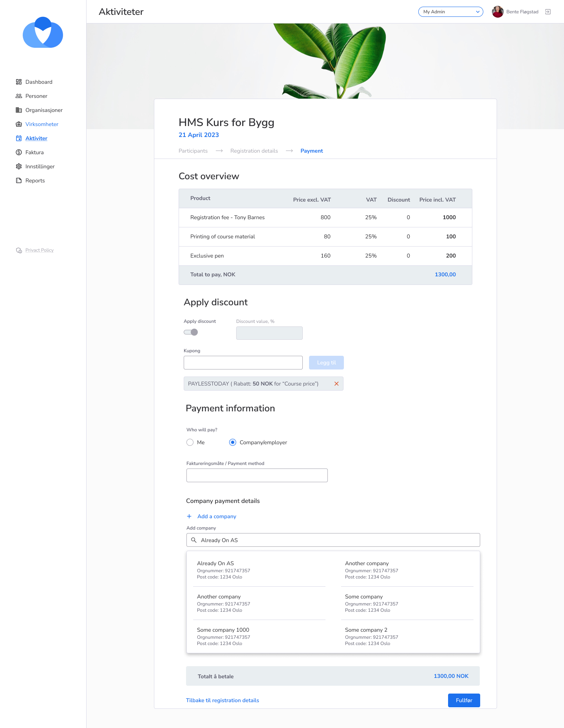Go to the Registration details step
The width and height of the screenshot is (564, 728).
[254, 151]
